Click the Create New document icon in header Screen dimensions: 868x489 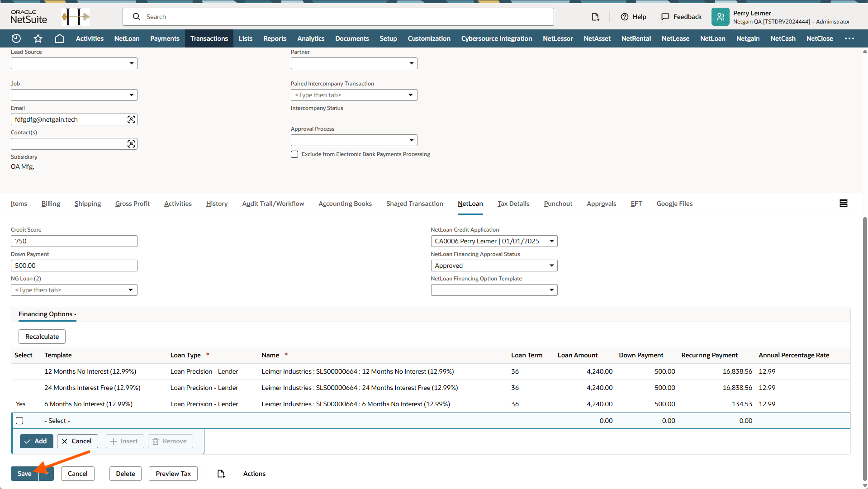click(x=595, y=17)
